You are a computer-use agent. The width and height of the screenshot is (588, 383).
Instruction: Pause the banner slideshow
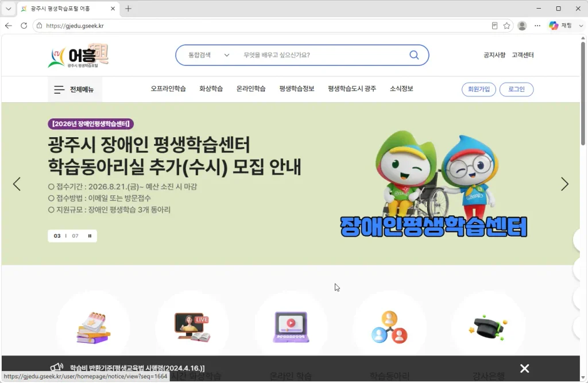point(90,236)
